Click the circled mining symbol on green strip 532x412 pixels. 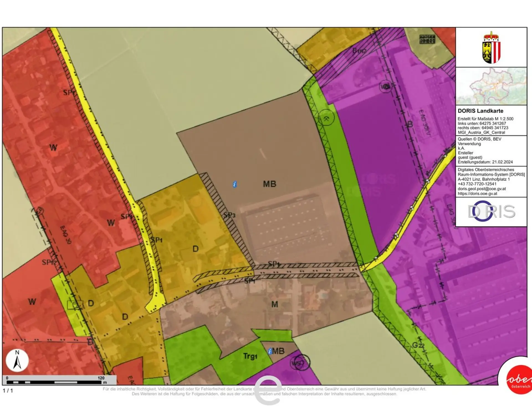pyautogui.click(x=326, y=118)
